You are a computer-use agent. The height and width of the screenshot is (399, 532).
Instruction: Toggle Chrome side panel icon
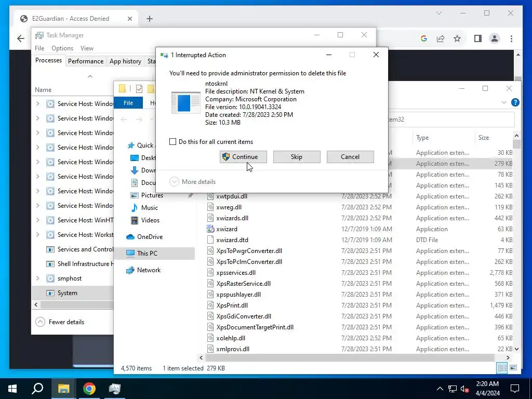[x=478, y=38]
